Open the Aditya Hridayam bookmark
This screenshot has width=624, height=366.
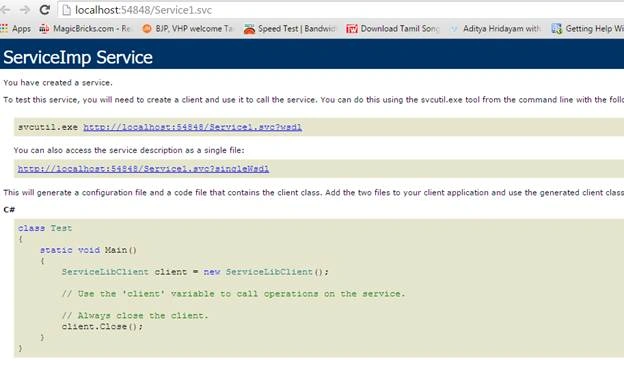[x=501, y=29]
